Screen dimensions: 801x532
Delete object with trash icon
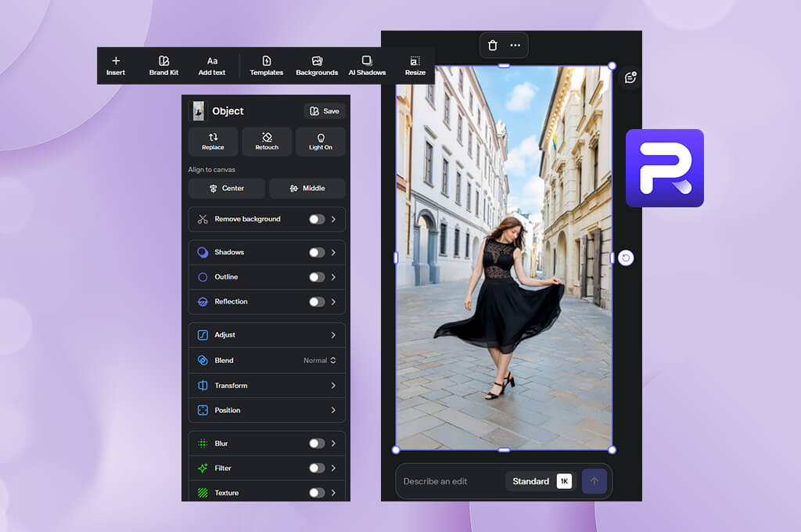(x=493, y=45)
